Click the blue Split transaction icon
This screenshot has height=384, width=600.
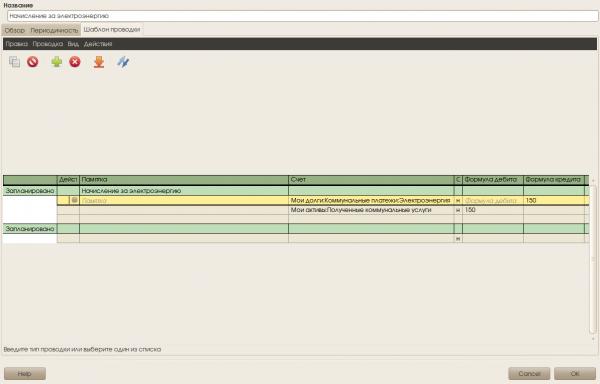tap(123, 62)
